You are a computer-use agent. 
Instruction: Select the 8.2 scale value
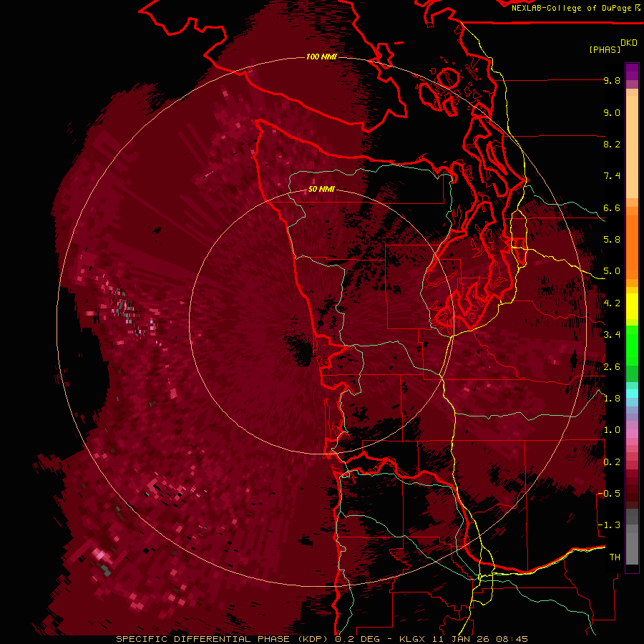pos(612,144)
